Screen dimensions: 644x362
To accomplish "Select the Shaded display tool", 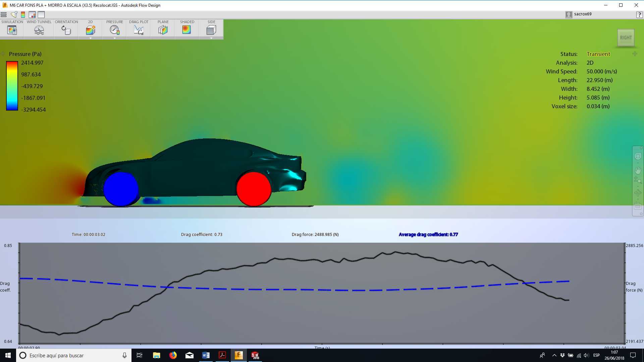I will click(x=186, y=30).
